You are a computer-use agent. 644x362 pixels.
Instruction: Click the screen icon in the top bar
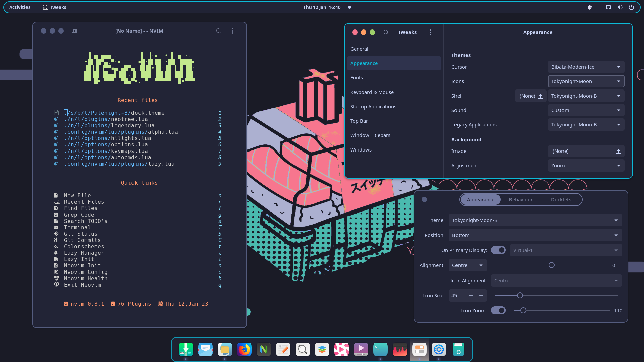[x=608, y=7]
